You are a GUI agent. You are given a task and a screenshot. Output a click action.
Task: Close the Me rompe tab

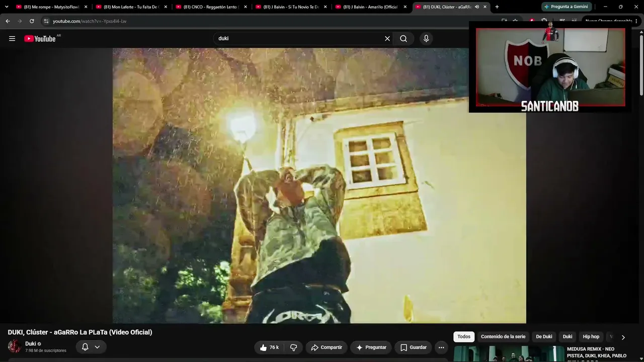(x=86, y=7)
